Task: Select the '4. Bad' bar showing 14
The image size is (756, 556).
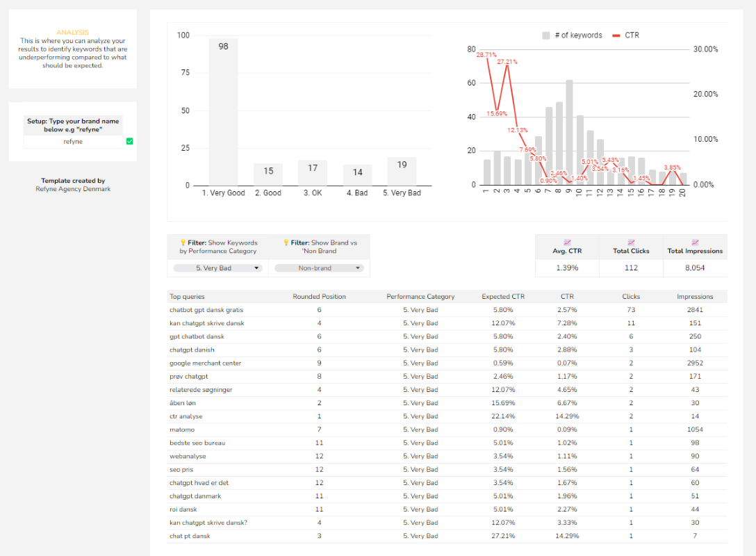Action: 357,175
